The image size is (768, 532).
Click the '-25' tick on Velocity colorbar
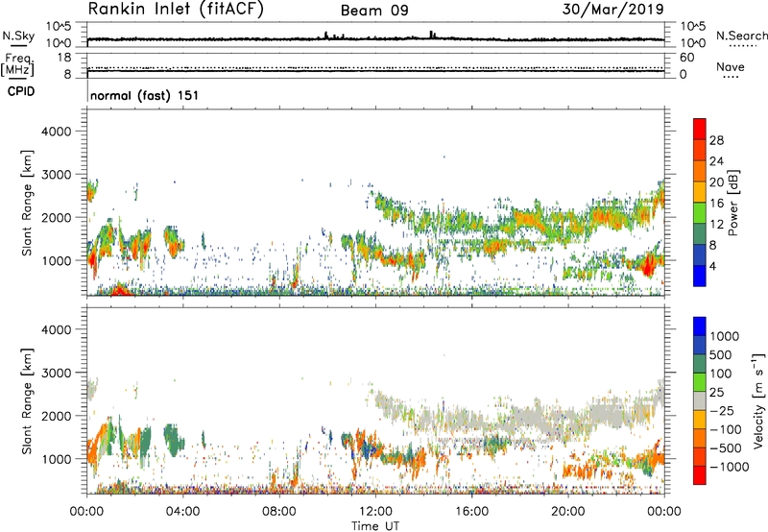[722, 410]
